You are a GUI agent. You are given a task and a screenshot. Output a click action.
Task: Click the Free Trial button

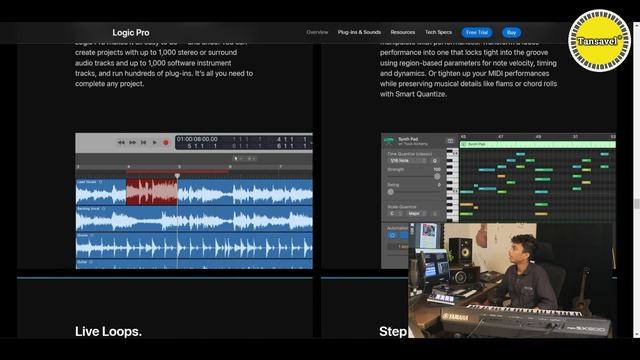pos(477,32)
